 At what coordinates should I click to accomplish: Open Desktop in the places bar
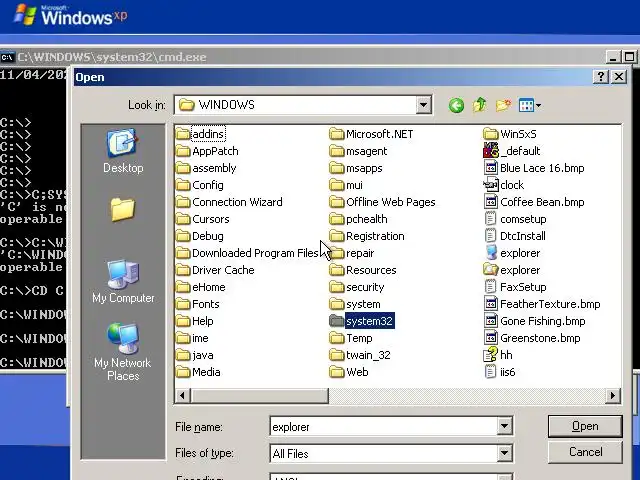tap(123, 151)
